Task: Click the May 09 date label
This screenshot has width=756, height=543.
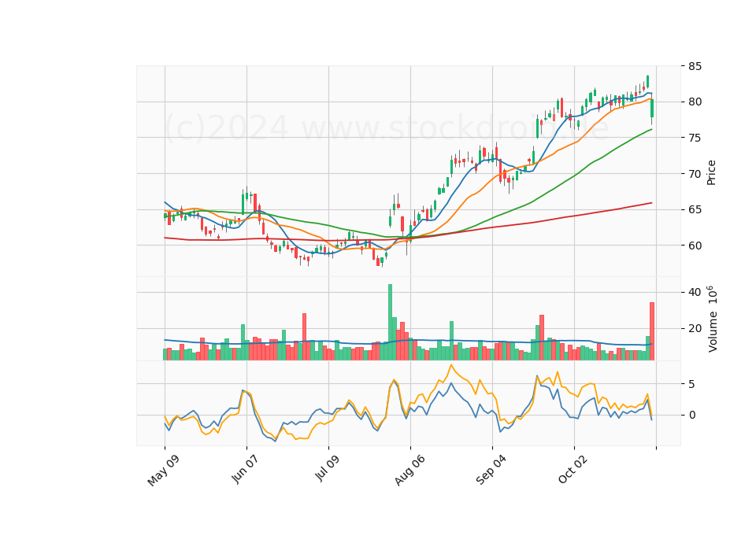Action: click(164, 471)
